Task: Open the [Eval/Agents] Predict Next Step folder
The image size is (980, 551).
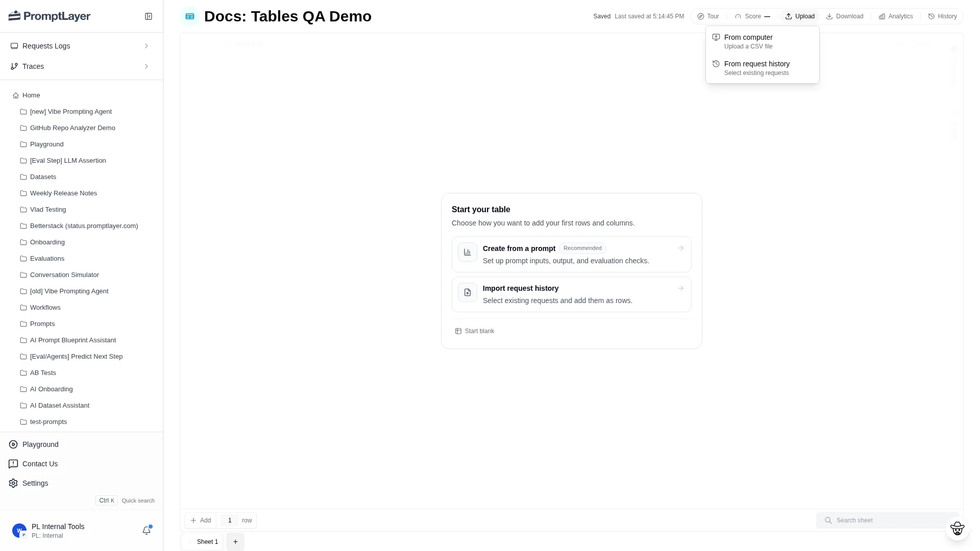Action: [x=76, y=357]
